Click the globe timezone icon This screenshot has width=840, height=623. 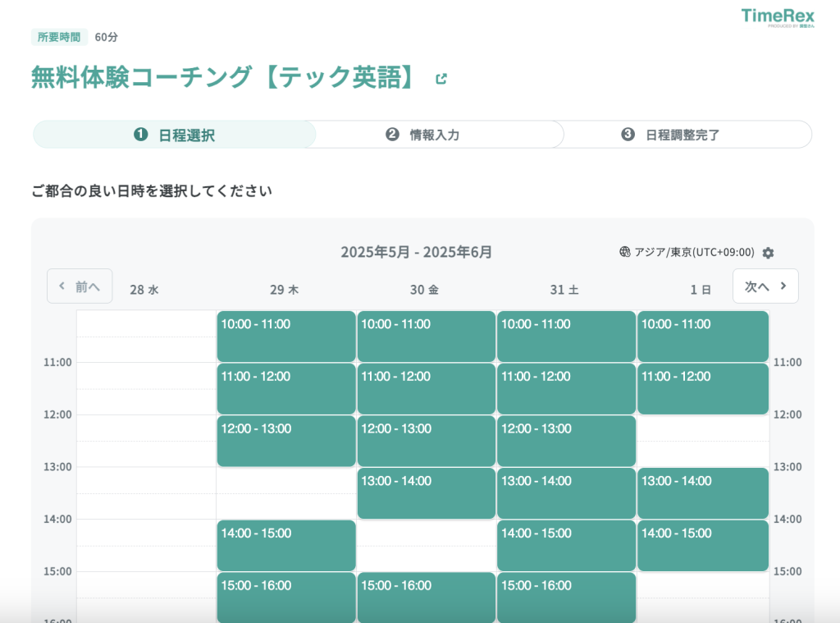[625, 252]
